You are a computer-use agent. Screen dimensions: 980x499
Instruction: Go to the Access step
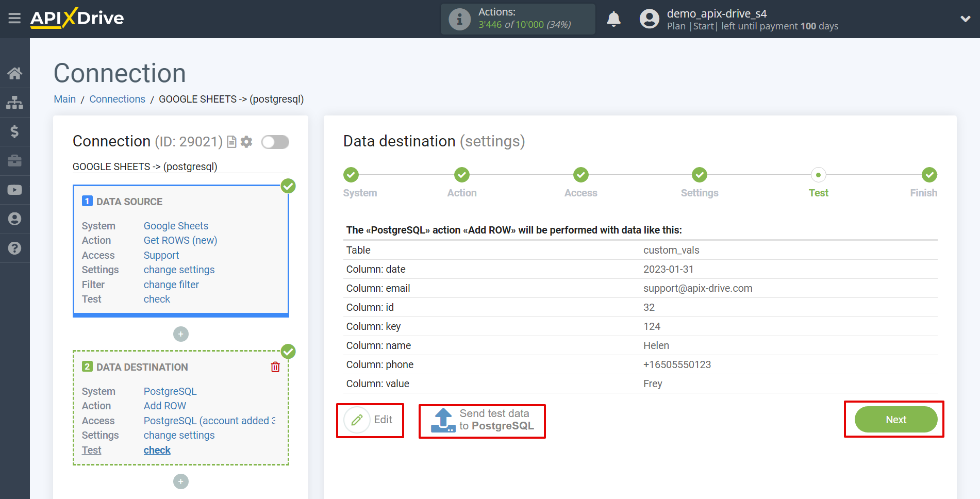pyautogui.click(x=581, y=175)
